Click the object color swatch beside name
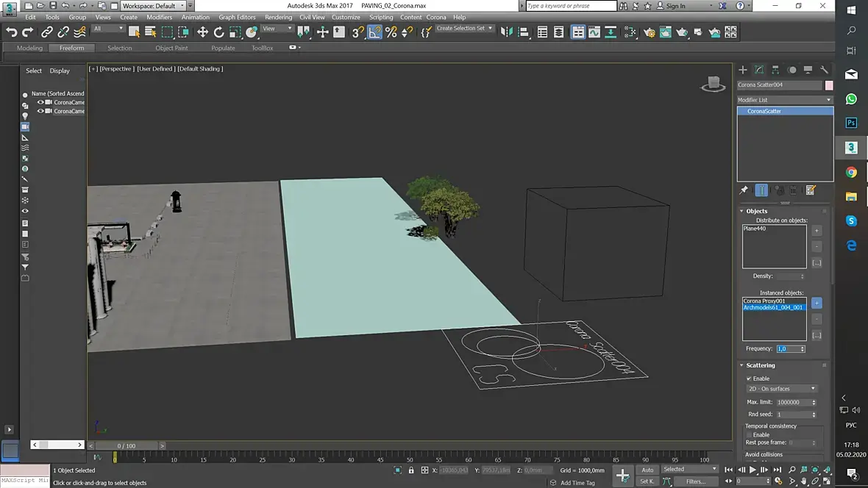 point(829,85)
